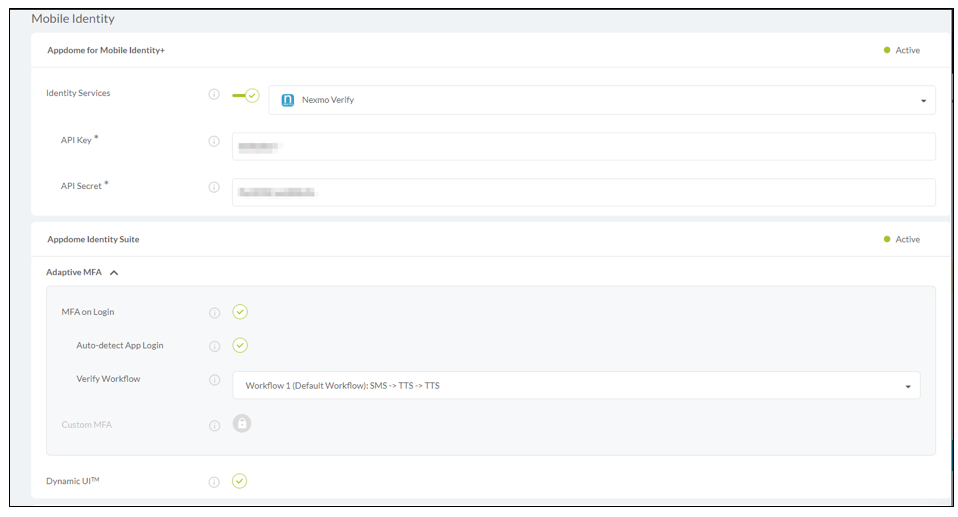This screenshot has width=958, height=517.
Task: Click info icon next to Identity Services
Action: [x=214, y=94]
